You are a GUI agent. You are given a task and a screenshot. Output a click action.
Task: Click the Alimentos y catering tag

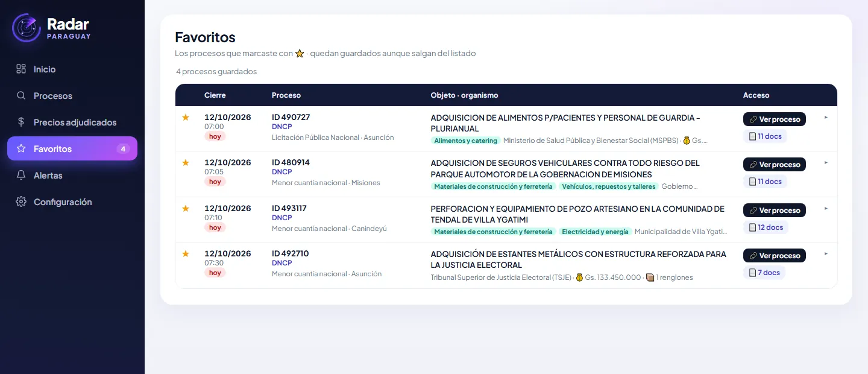[465, 141]
